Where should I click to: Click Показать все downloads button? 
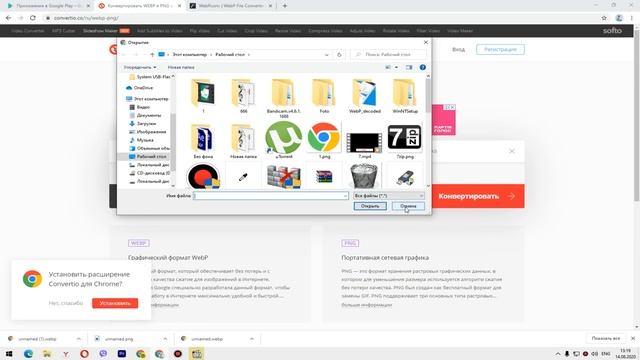(x=606, y=338)
